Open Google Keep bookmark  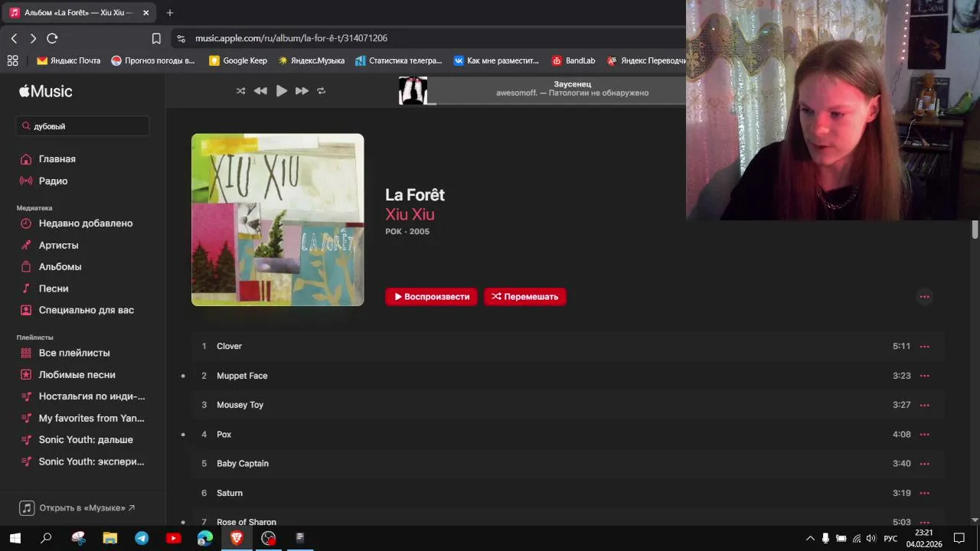coord(238,60)
